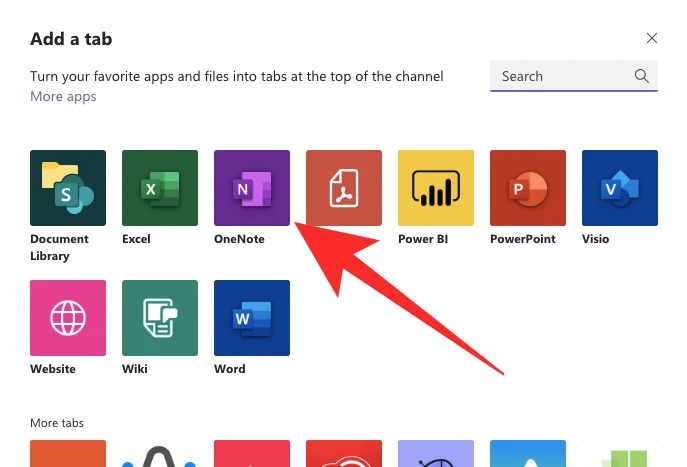687x467 pixels.
Task: Open the orange tile under More tabs
Action: point(68,453)
